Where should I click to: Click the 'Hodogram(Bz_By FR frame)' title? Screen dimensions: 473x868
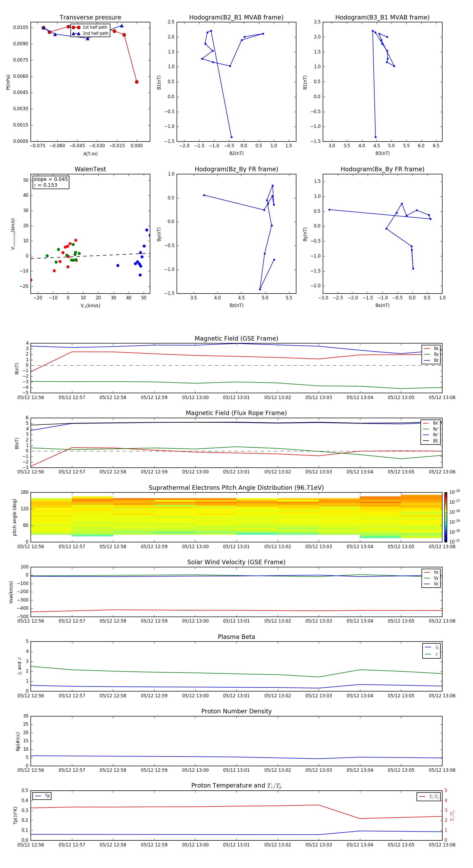pos(236,169)
